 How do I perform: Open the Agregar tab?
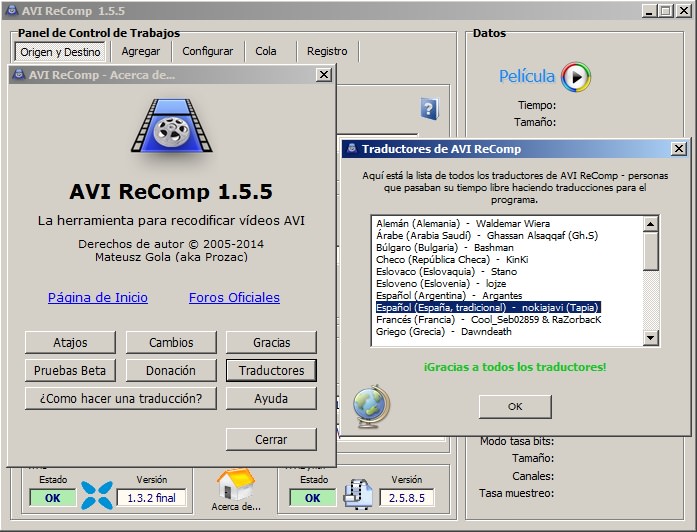coord(140,52)
